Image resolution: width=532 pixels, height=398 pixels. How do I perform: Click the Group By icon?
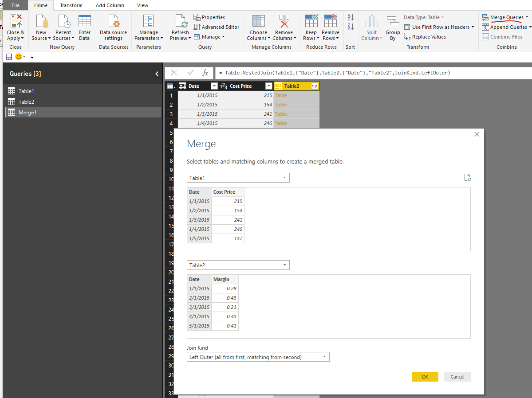pyautogui.click(x=393, y=21)
